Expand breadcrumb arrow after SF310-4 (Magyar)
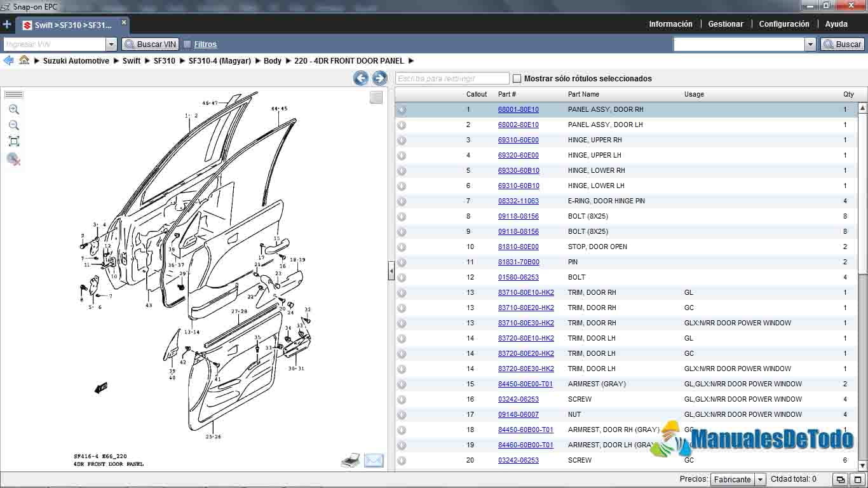The height and width of the screenshot is (488, 868). point(257,61)
